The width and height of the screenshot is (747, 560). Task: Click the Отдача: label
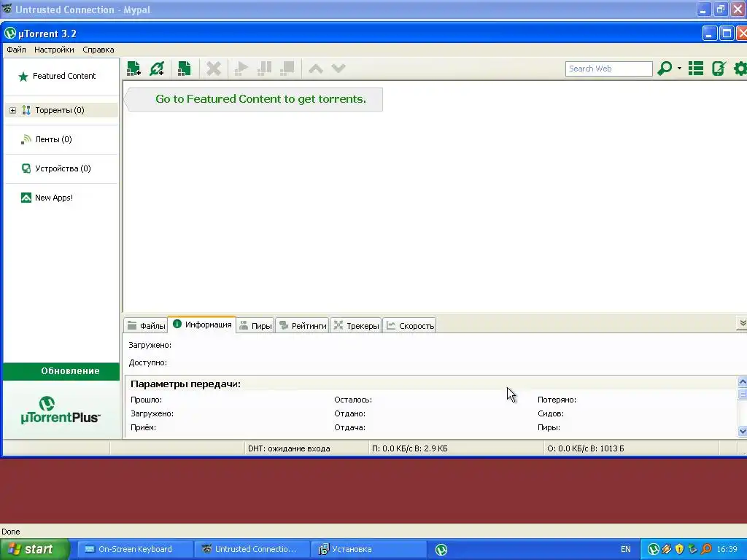(349, 427)
